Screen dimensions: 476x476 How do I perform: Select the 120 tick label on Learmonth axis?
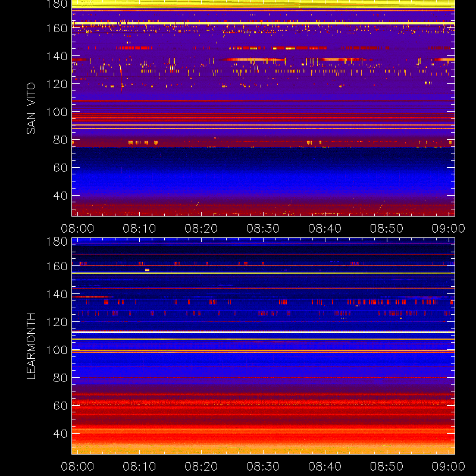click(x=57, y=322)
